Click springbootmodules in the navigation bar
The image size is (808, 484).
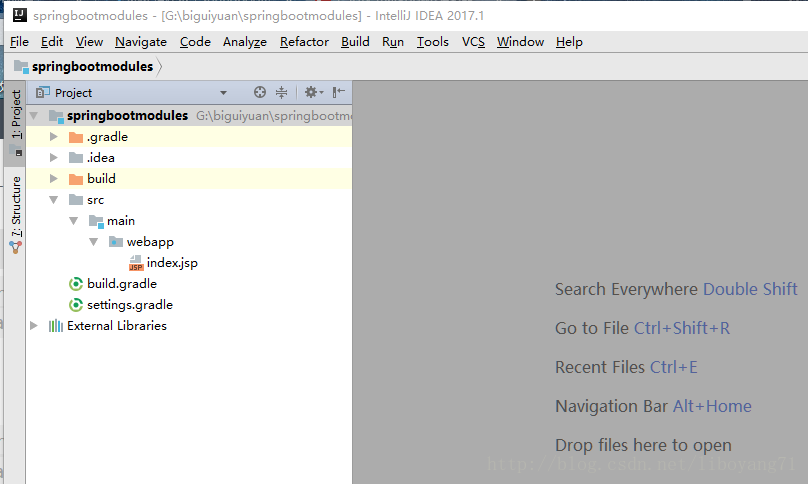coord(92,66)
